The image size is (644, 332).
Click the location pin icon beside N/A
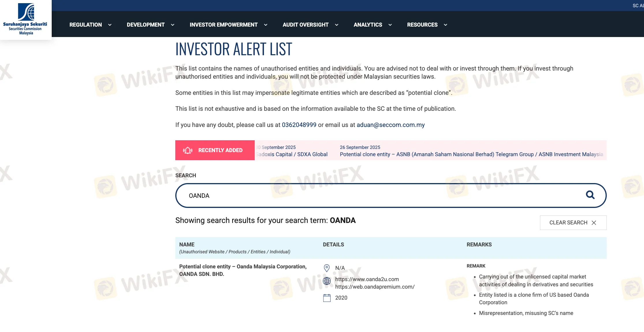pyautogui.click(x=327, y=268)
